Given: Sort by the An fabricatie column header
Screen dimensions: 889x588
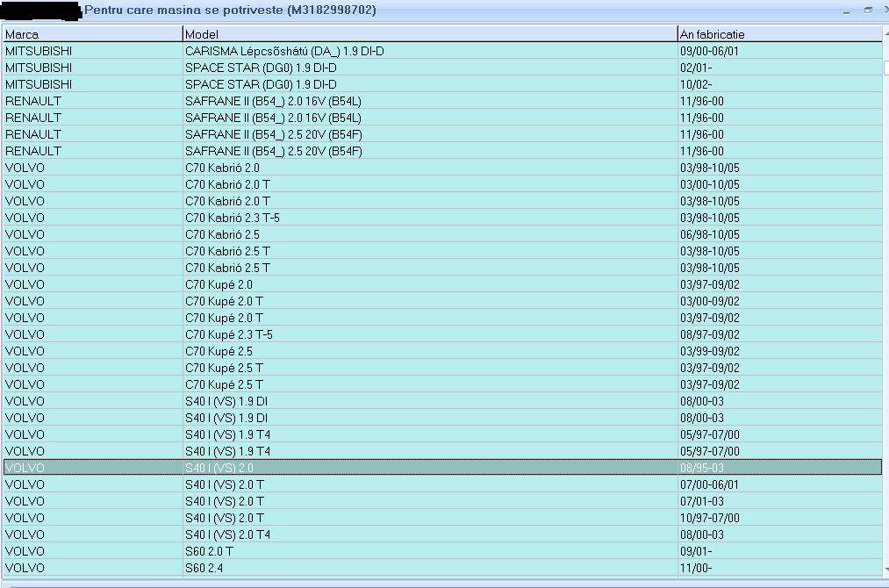Looking at the screenshot, I should pos(780,34).
